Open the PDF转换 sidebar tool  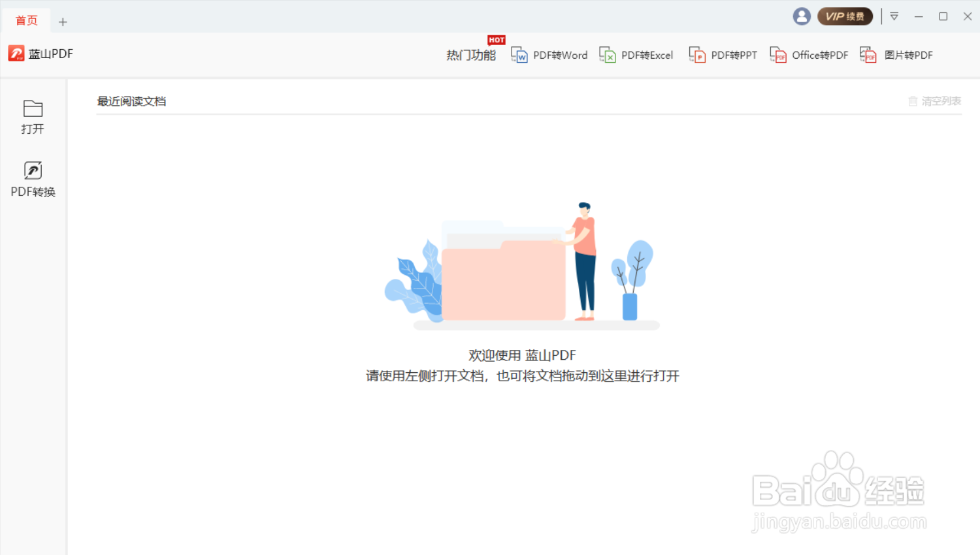tap(33, 180)
